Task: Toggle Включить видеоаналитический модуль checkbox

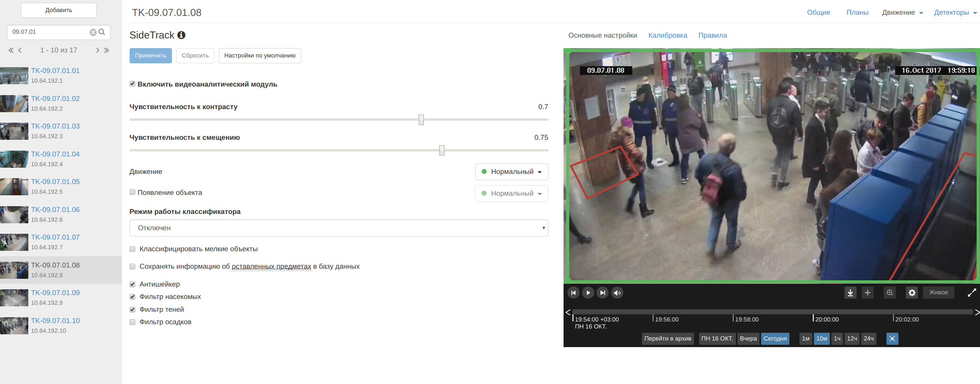Action: coord(132,84)
